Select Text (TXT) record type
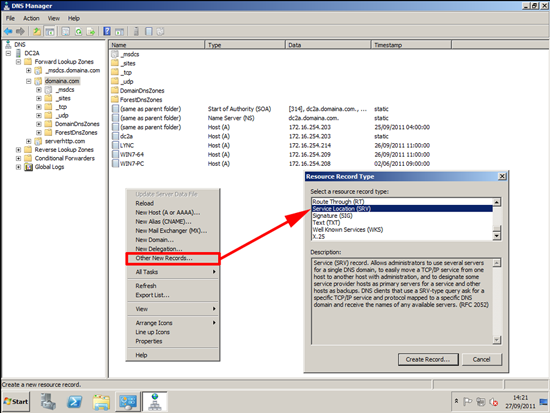The image size is (550, 413). [x=402, y=223]
